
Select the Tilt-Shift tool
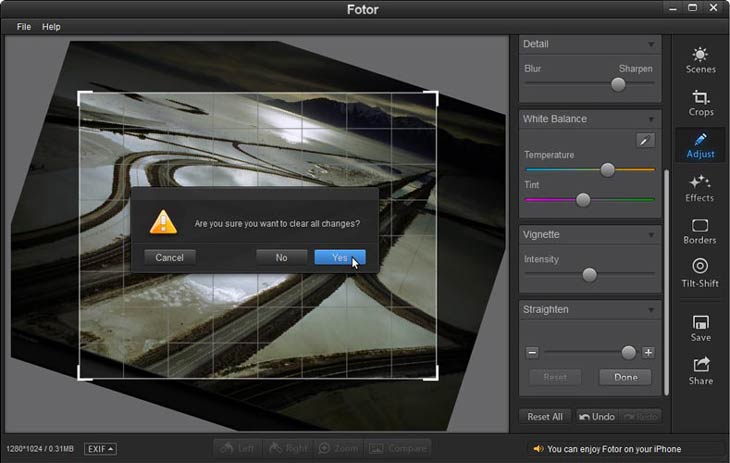[700, 272]
